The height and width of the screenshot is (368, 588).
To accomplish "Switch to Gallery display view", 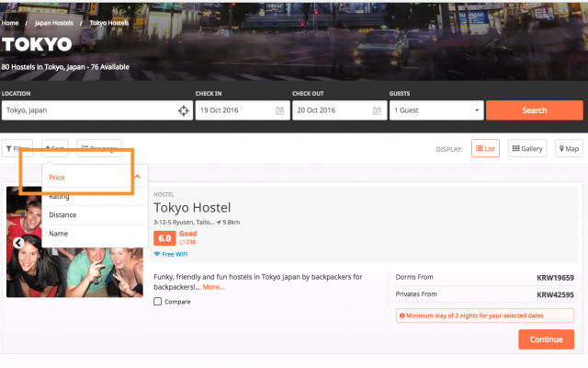I will (527, 148).
